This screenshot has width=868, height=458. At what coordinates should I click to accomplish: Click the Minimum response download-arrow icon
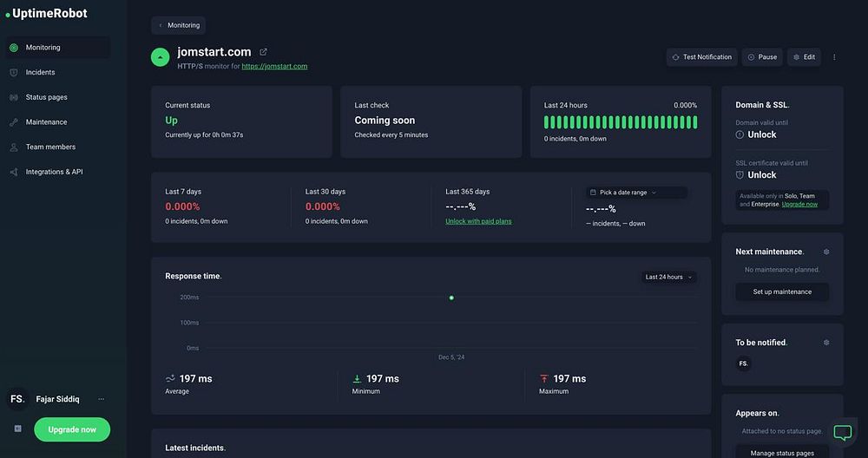coord(357,379)
